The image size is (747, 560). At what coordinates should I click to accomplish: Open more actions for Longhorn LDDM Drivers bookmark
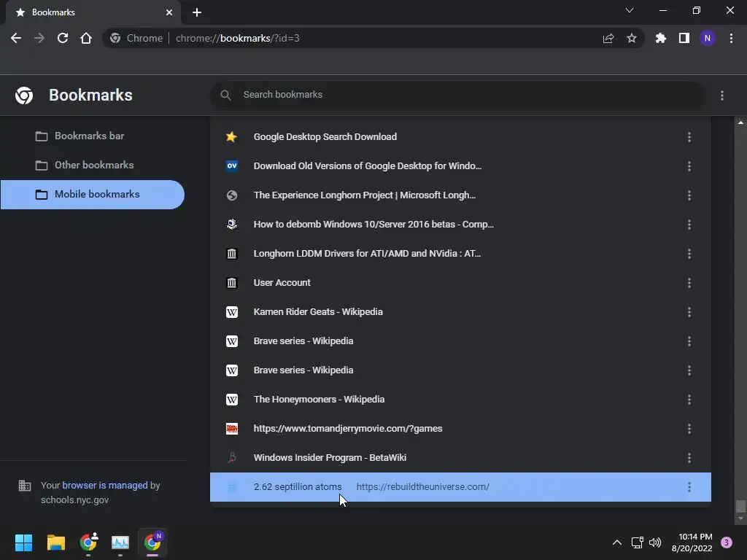click(689, 254)
